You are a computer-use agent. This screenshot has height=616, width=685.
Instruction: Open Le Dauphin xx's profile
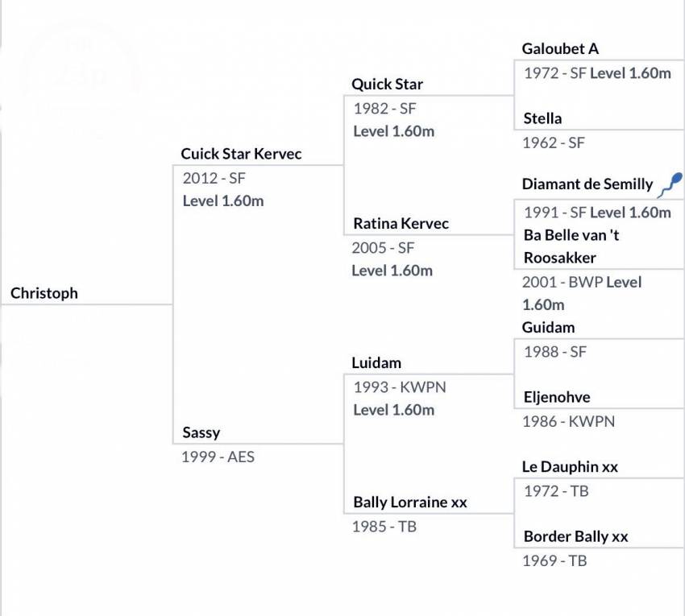570,467
